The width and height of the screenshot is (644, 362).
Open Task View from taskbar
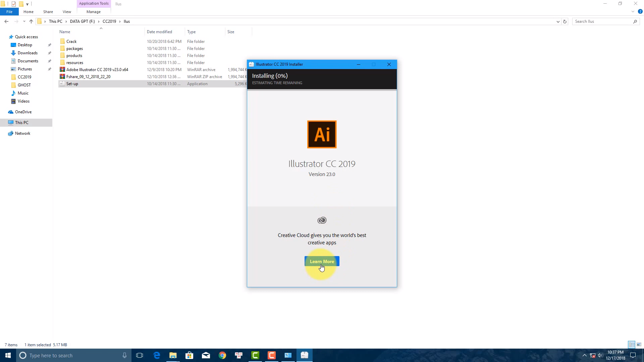[140, 355]
